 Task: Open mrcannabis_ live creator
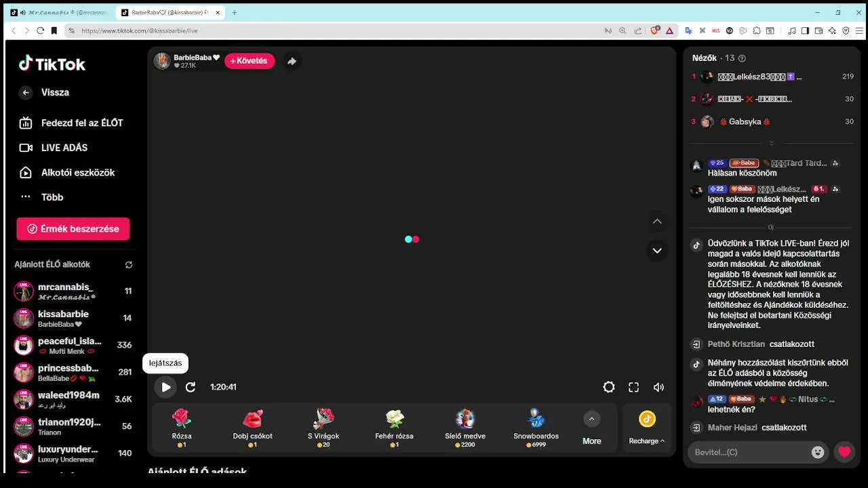pos(73,291)
